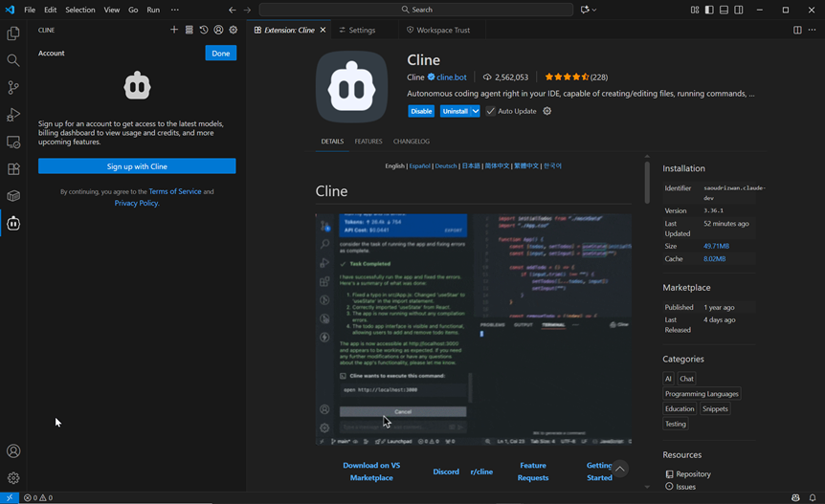Open the menu bar overflow ellipsis
825x504 pixels.
pos(175,10)
